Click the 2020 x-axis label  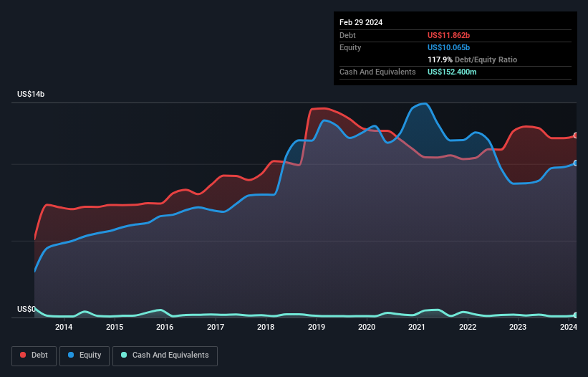[x=367, y=327]
